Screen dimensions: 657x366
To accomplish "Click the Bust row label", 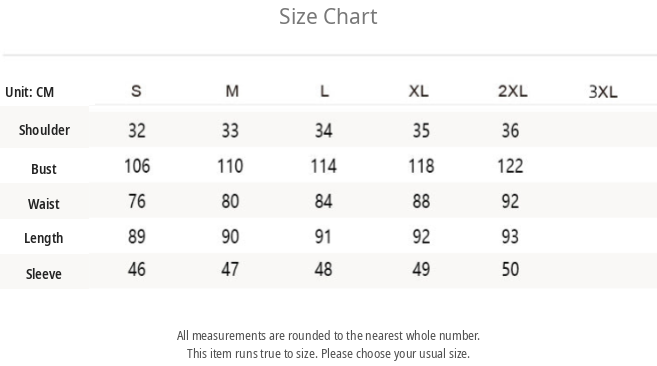I will point(44,169).
